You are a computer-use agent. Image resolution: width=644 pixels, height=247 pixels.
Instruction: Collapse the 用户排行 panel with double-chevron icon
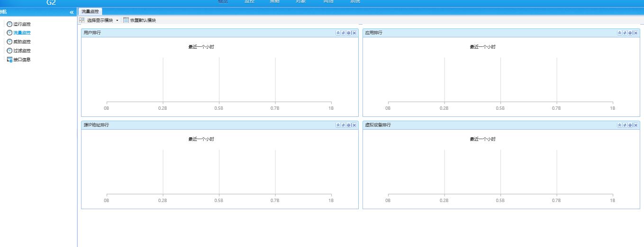tap(338, 33)
